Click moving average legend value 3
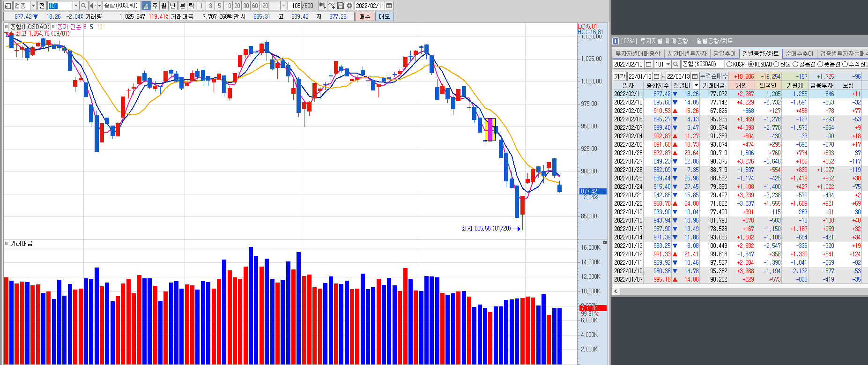 click(x=85, y=27)
